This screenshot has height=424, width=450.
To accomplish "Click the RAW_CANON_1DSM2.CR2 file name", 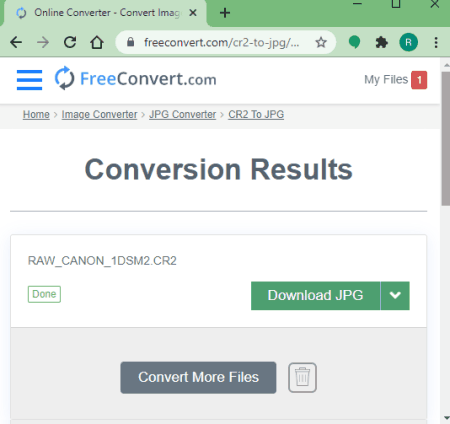I will (x=102, y=261).
